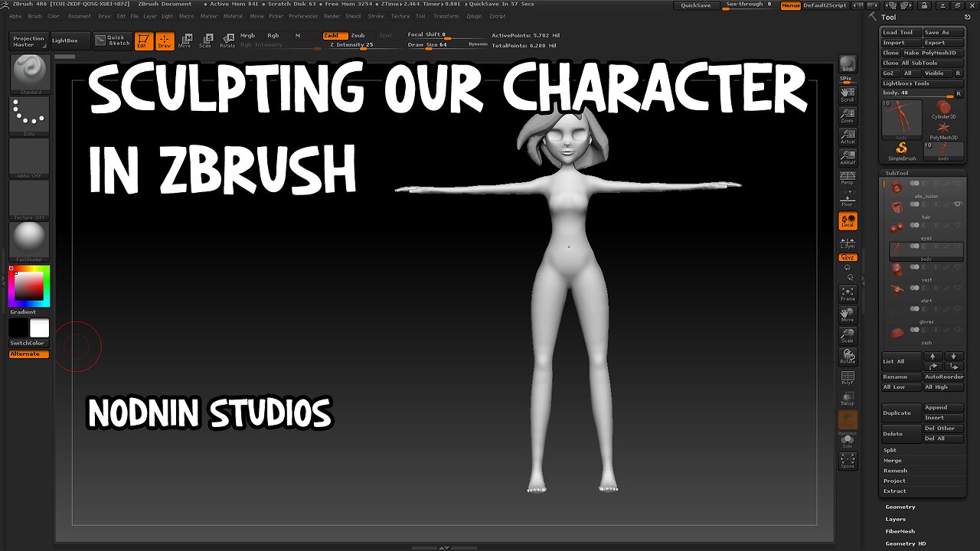This screenshot has height=551, width=980.
Task: Adjust the Draw Size slider
Action: [x=436, y=45]
